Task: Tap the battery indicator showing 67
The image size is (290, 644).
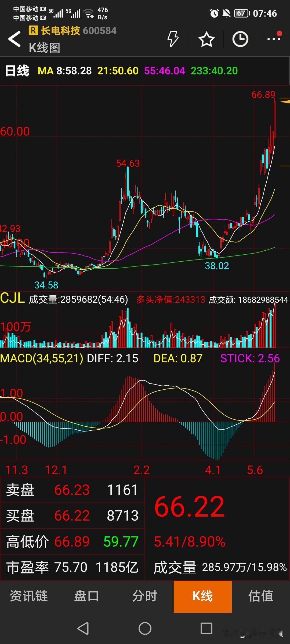Action: click(x=242, y=13)
